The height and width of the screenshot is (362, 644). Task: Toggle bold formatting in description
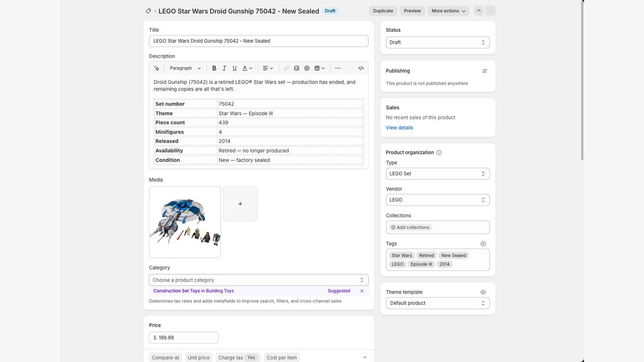[214, 68]
